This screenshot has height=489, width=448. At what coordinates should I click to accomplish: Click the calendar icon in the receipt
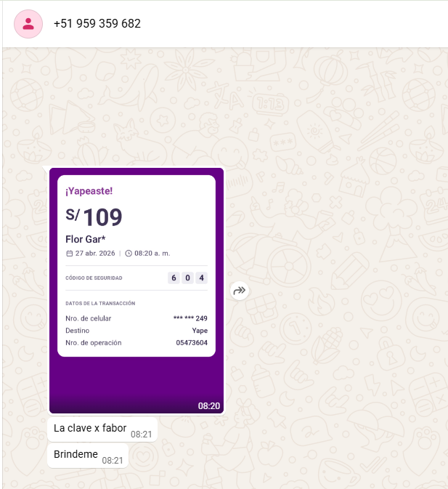69,253
